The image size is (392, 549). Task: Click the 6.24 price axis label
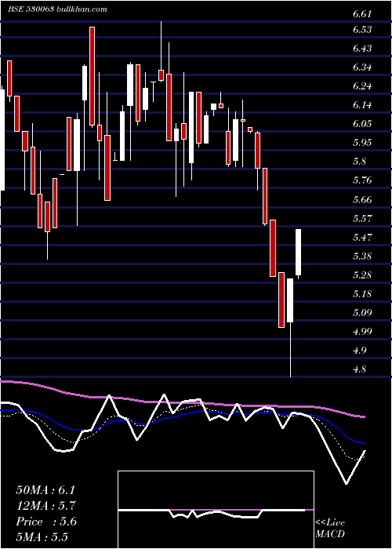(x=361, y=86)
